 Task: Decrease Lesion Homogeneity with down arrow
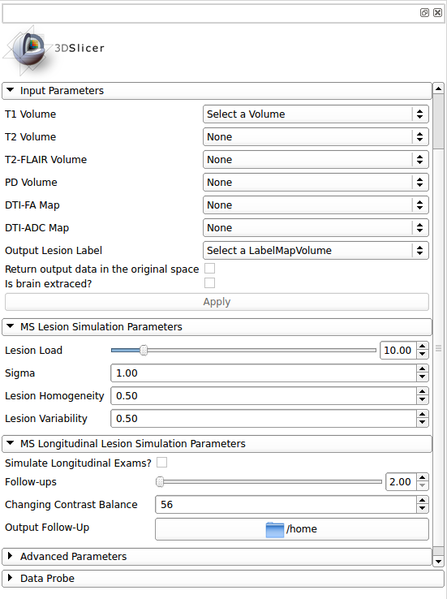point(422,400)
